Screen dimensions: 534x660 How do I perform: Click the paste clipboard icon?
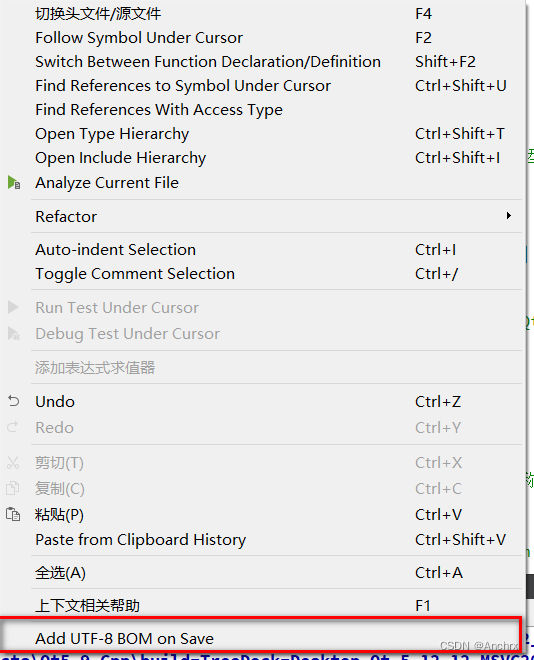pyautogui.click(x=13, y=514)
